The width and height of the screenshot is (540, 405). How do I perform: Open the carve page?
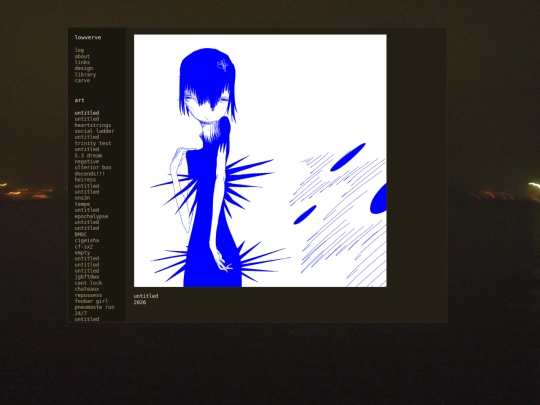82,81
